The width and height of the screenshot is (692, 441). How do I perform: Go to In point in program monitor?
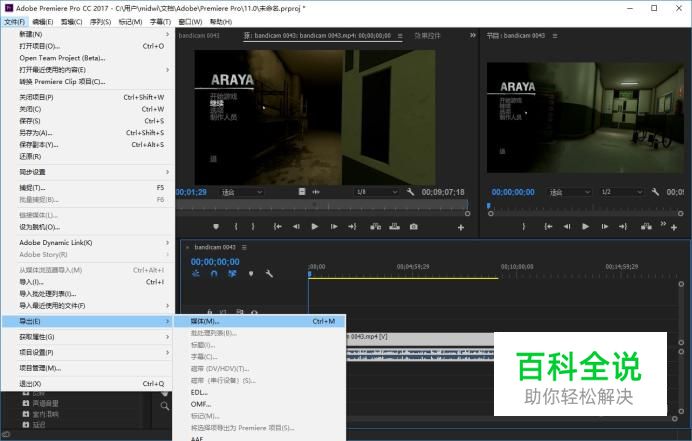548,227
